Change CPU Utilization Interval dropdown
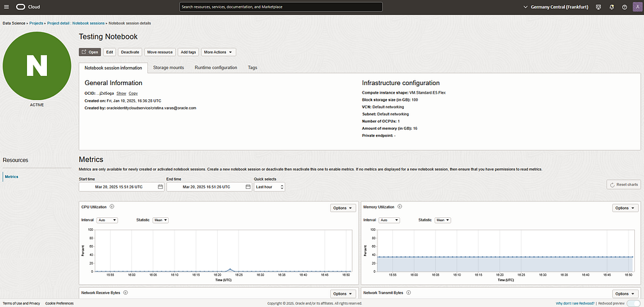 107,220
